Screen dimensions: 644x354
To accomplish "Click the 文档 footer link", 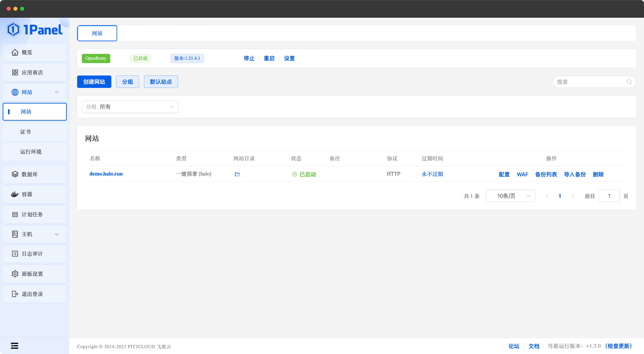I will pyautogui.click(x=534, y=346).
